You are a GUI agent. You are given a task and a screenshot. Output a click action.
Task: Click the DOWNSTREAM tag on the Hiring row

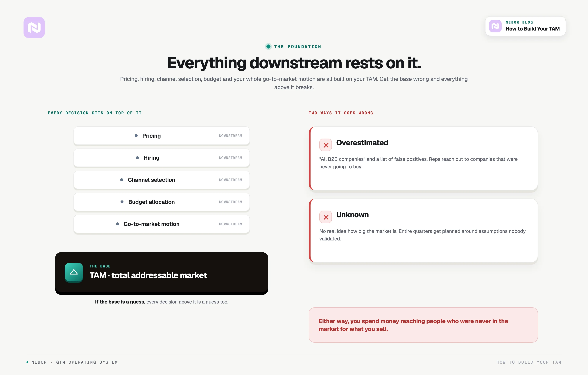[x=230, y=158]
